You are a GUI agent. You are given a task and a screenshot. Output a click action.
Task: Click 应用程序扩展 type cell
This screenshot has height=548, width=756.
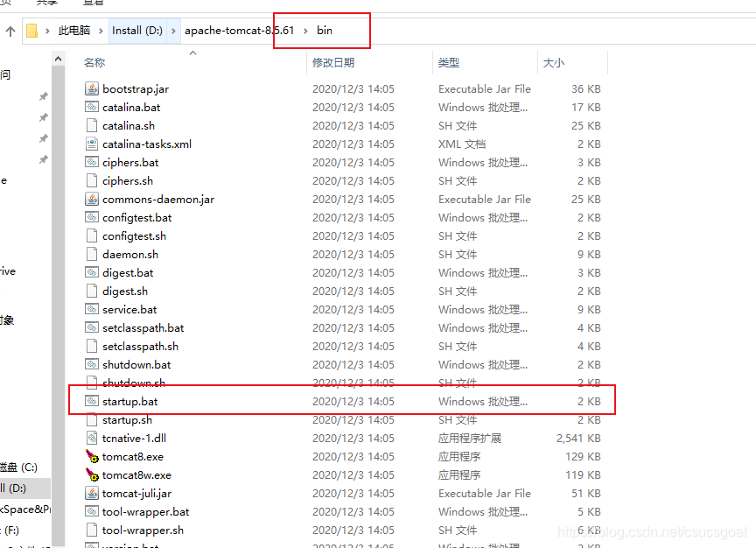(x=470, y=438)
